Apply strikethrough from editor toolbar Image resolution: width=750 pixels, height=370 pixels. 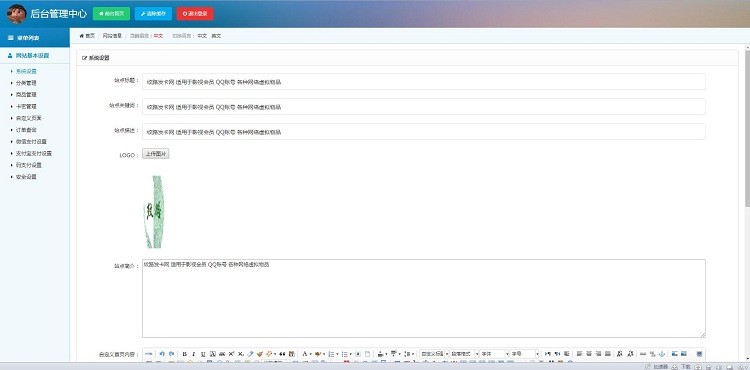coord(222,354)
